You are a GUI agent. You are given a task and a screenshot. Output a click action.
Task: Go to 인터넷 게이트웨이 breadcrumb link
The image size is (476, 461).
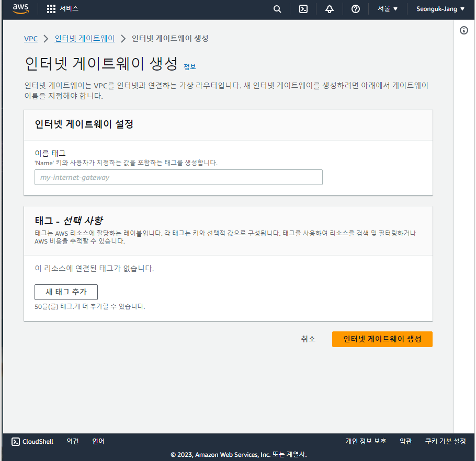click(84, 39)
